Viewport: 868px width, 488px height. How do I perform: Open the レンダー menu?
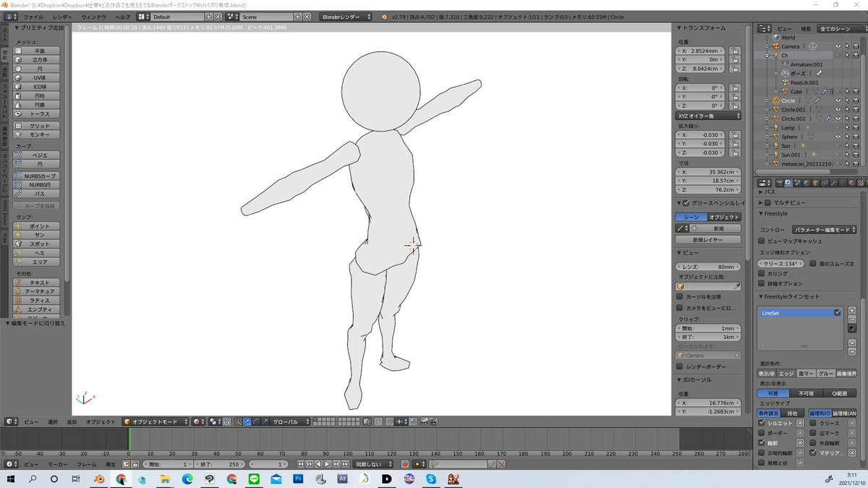(62, 17)
